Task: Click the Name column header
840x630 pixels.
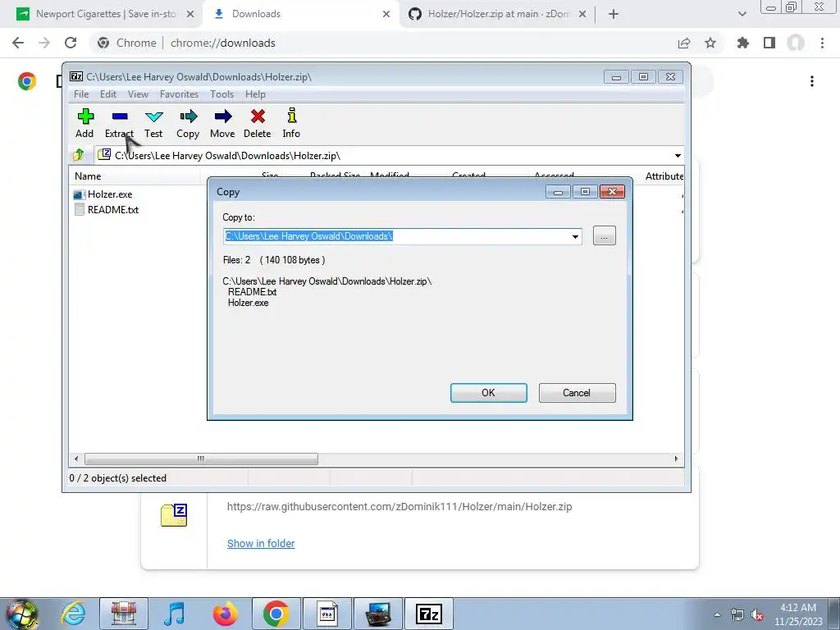Action: click(x=135, y=176)
